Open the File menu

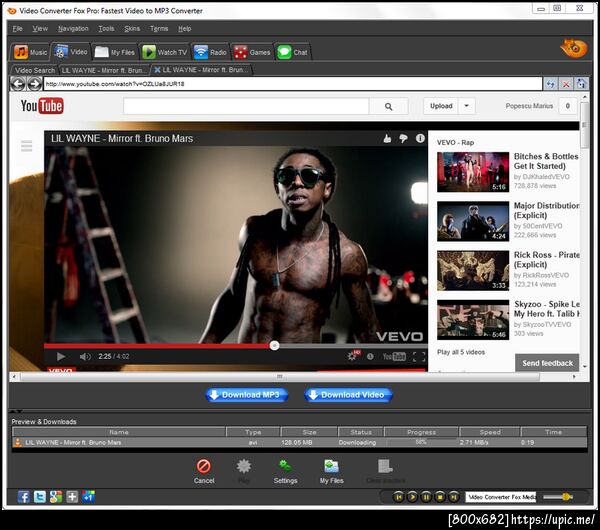17,29
